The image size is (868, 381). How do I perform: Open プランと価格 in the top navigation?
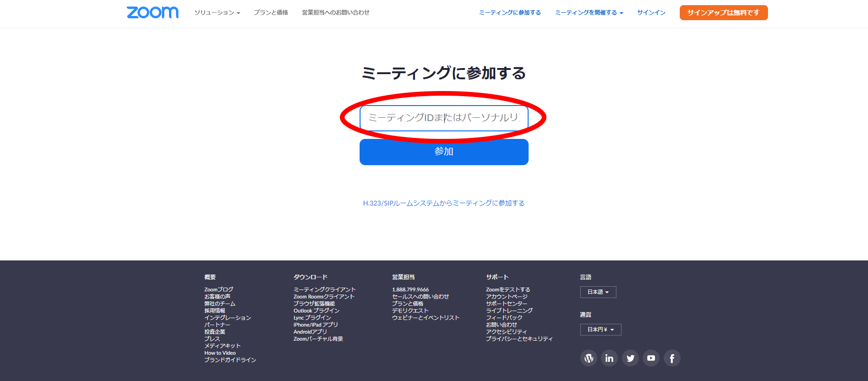(271, 13)
